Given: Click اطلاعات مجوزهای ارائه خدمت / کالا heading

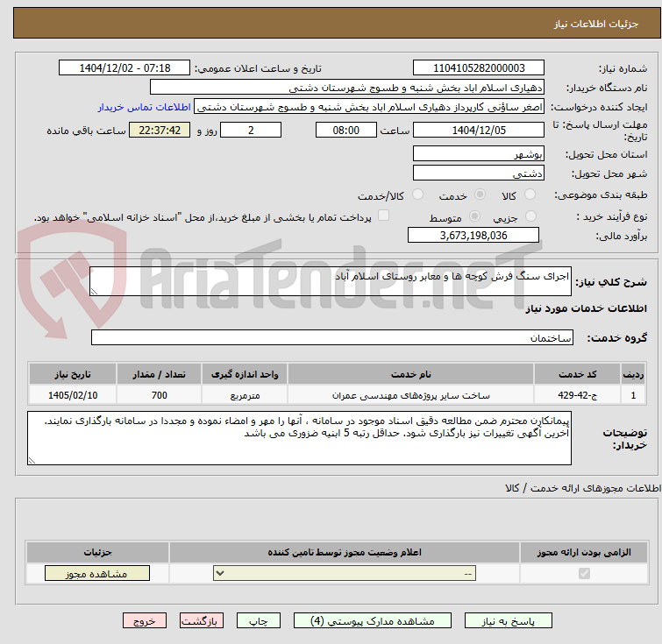Looking at the screenshot, I should [x=583, y=488].
